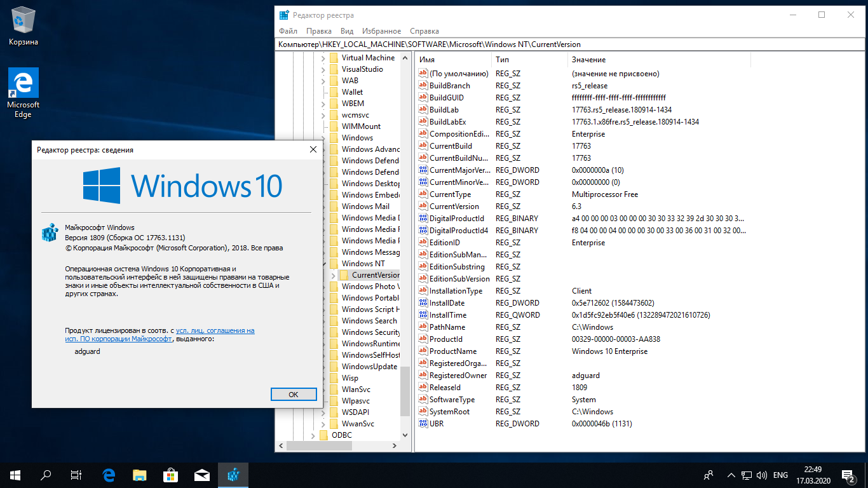868x488 pixels.
Task: Click the string icon next to BuildGUID
Action: (423, 98)
